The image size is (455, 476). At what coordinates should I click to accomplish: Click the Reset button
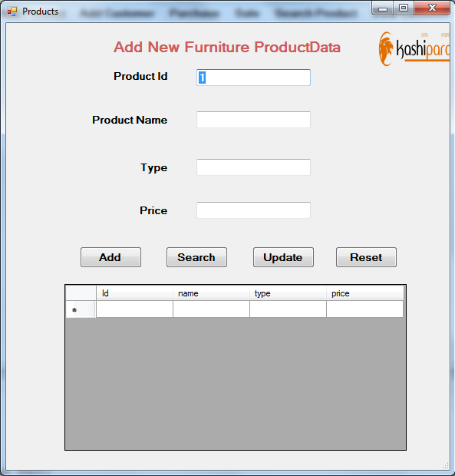click(x=366, y=257)
